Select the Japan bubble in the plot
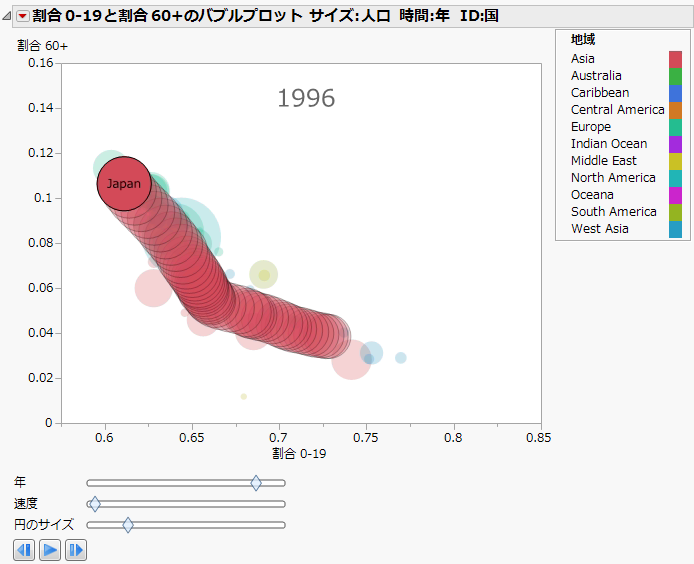694x564 pixels. coord(124,184)
